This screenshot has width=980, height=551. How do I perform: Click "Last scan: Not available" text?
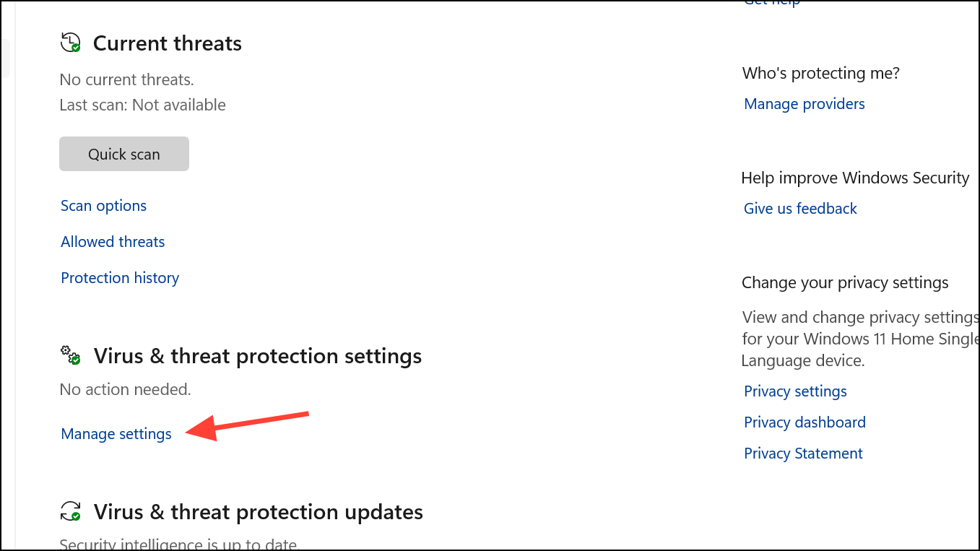click(142, 105)
